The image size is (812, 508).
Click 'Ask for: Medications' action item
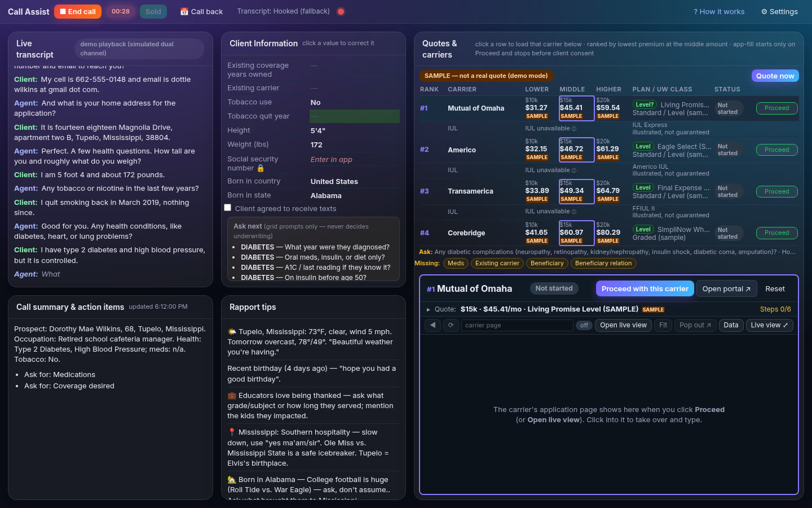pyautogui.click(x=60, y=375)
